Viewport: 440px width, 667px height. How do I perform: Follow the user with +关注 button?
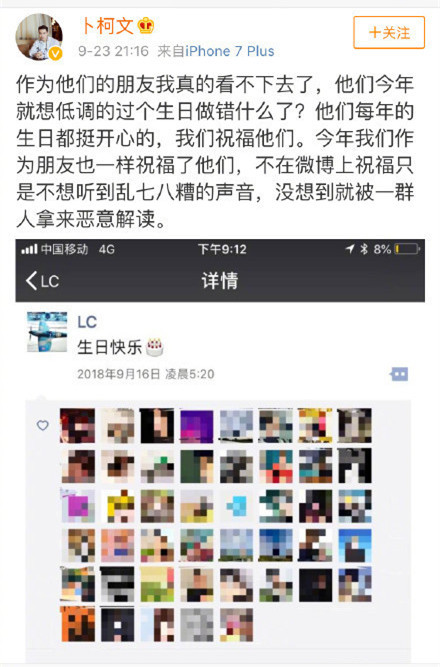(x=389, y=32)
